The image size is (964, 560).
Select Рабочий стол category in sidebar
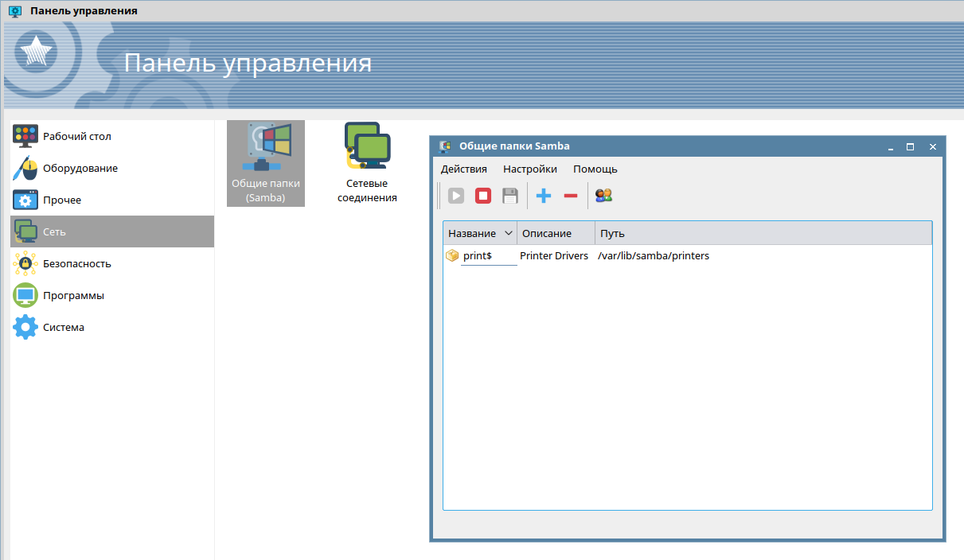pos(77,136)
